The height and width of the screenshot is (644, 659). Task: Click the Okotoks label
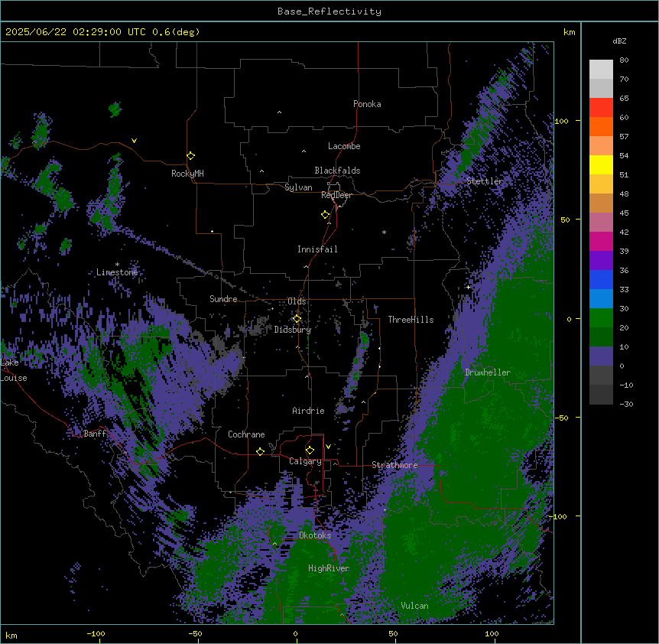pyautogui.click(x=315, y=535)
